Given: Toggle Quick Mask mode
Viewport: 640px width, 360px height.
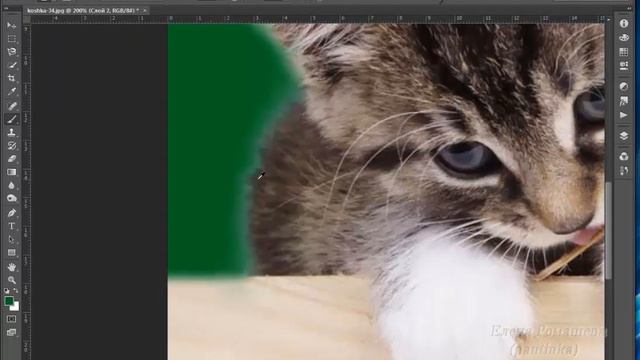Looking at the screenshot, I should point(11,319).
